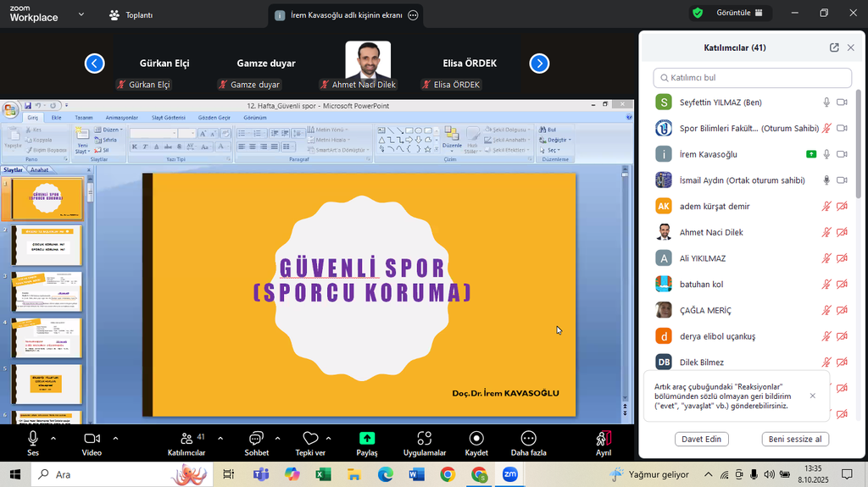868x487 pixels.
Task: Open the Görüntüle view menu
Action: click(x=728, y=14)
